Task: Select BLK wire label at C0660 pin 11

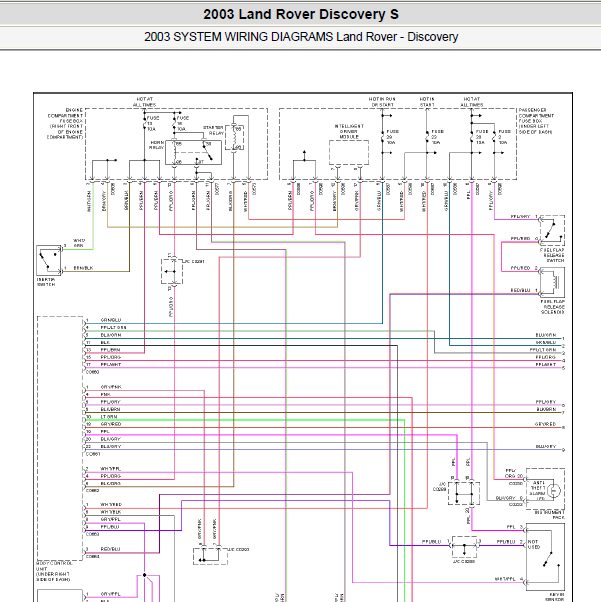Action: 105,342
